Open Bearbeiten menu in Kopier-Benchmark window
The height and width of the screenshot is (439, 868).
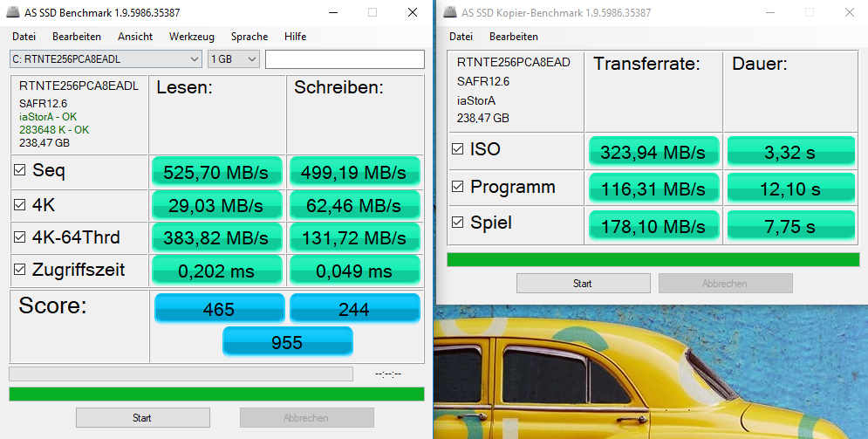[514, 37]
